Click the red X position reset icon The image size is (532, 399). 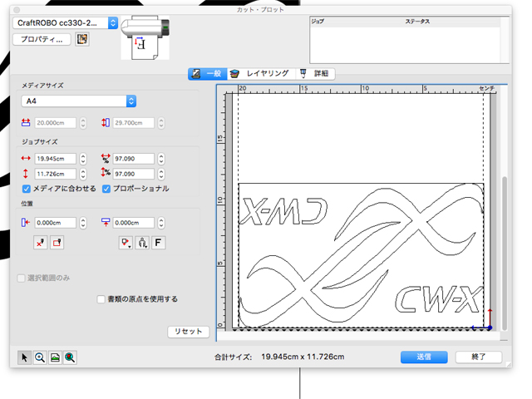point(41,243)
